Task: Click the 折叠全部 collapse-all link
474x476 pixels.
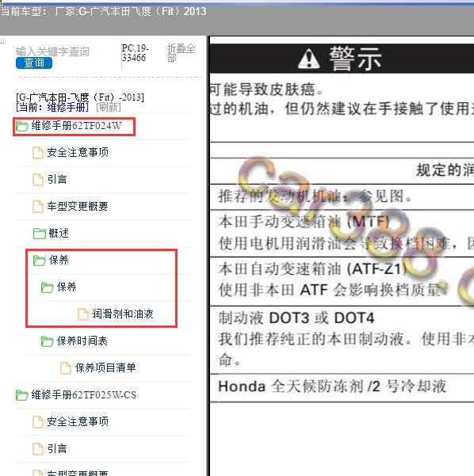Action: [x=181, y=53]
